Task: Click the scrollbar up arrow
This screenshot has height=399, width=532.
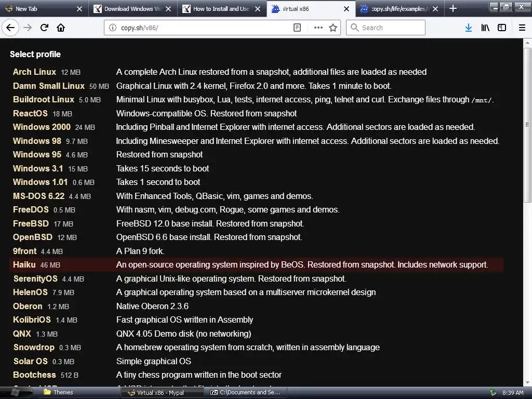Action: pyautogui.click(x=527, y=43)
